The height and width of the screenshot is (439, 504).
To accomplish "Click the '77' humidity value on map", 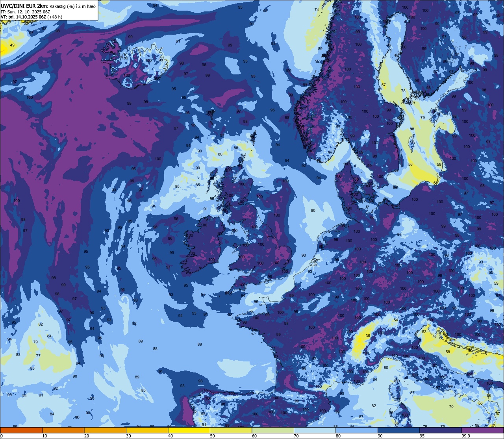I will click(x=38, y=356).
